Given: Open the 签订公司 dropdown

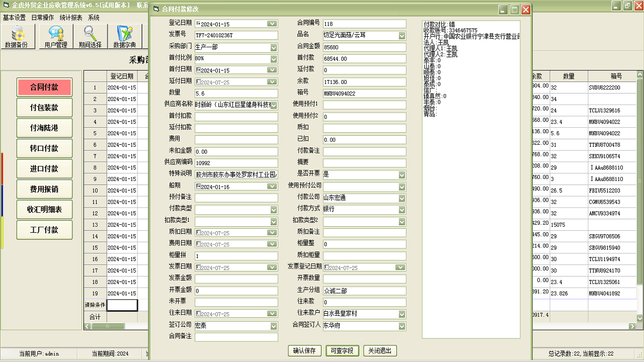Looking at the screenshot, I should coord(274,326).
